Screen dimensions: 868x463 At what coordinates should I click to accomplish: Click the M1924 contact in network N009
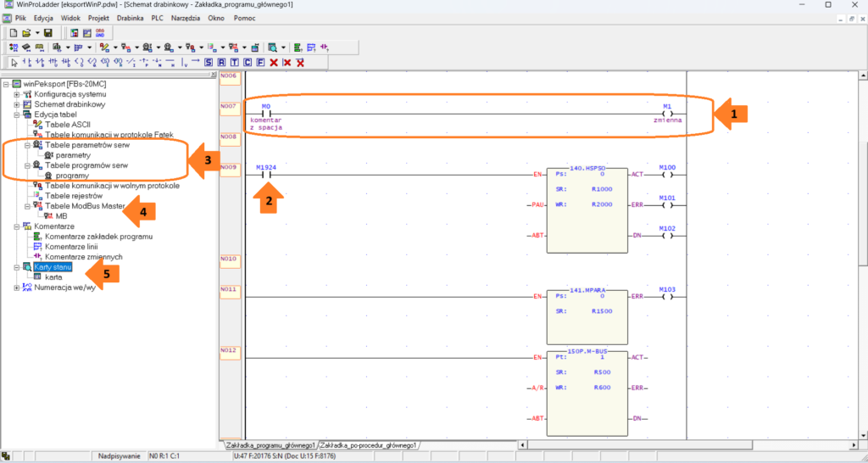point(266,175)
